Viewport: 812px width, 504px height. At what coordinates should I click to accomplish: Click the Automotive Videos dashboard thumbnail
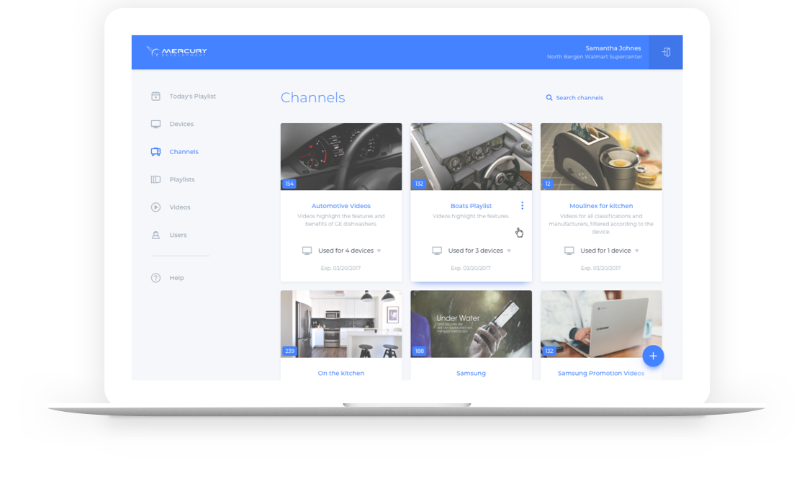[340, 156]
